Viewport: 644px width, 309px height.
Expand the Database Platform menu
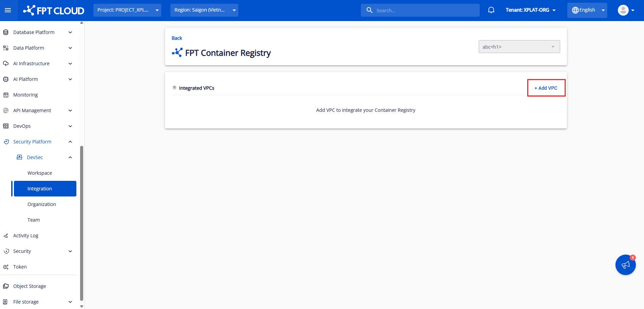tap(70, 32)
